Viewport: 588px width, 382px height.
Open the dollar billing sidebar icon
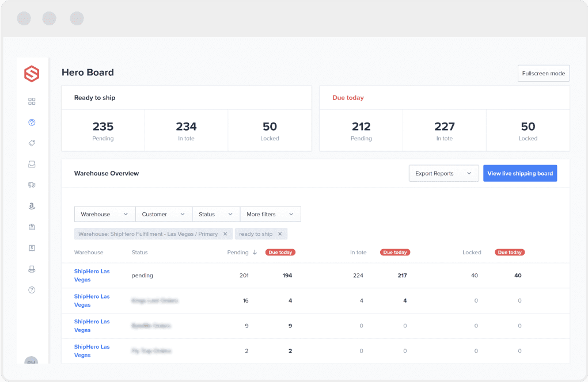[32, 248]
